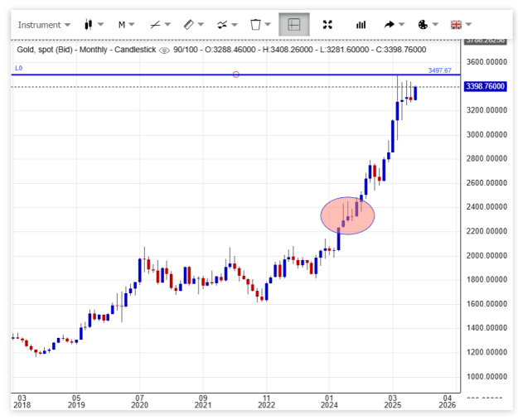The image size is (518, 420).
Task: Select the ruler measurement tool
Action: point(189,24)
